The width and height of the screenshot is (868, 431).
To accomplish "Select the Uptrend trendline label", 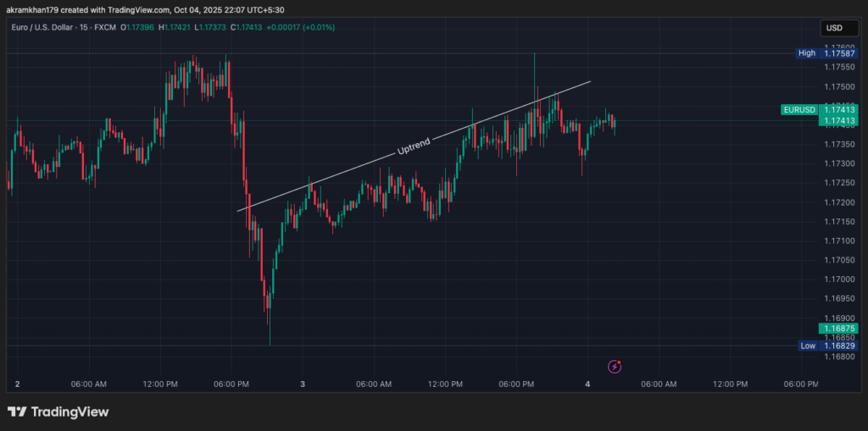I will (414, 146).
